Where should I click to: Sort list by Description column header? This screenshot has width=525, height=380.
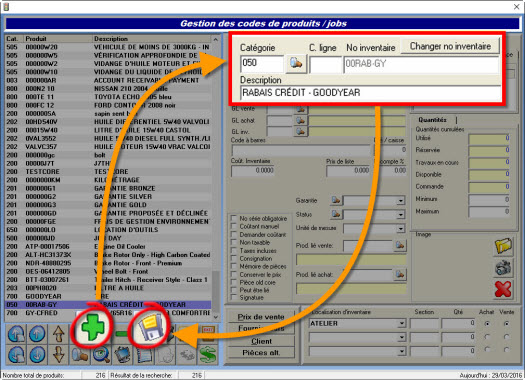152,39
